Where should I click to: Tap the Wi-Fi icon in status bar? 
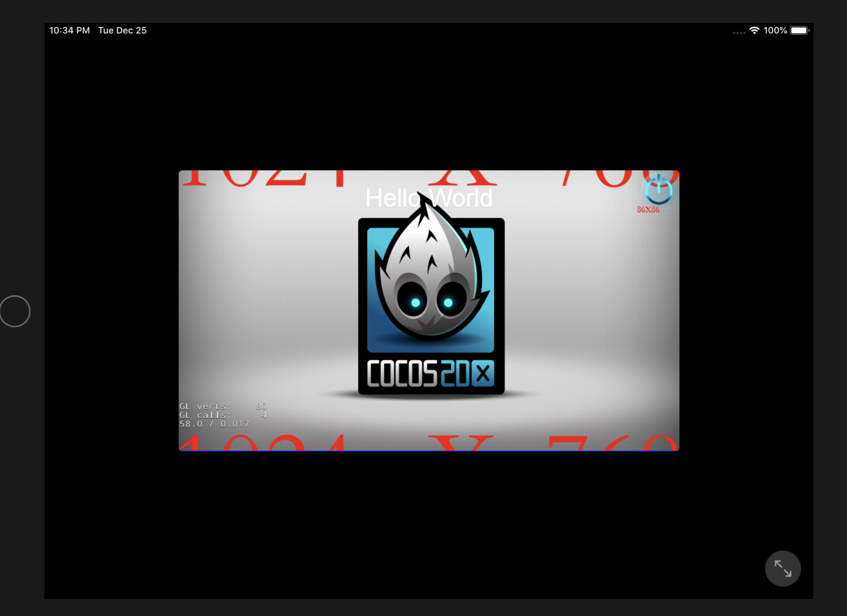point(754,31)
